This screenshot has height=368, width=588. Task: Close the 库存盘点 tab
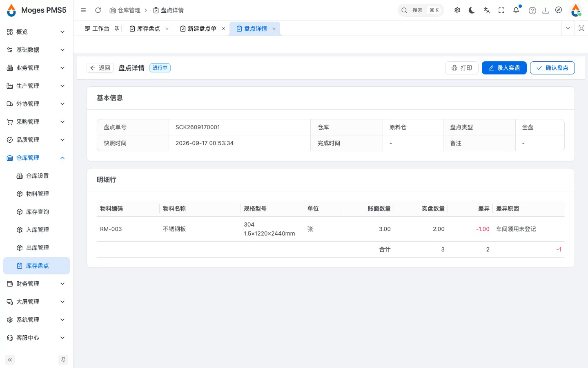pyautogui.click(x=167, y=29)
